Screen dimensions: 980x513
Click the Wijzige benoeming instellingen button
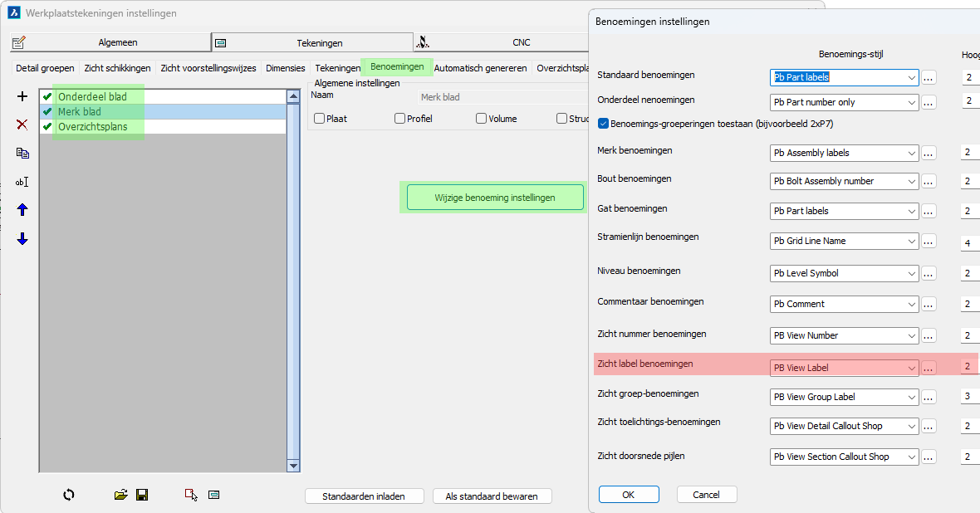(x=494, y=198)
